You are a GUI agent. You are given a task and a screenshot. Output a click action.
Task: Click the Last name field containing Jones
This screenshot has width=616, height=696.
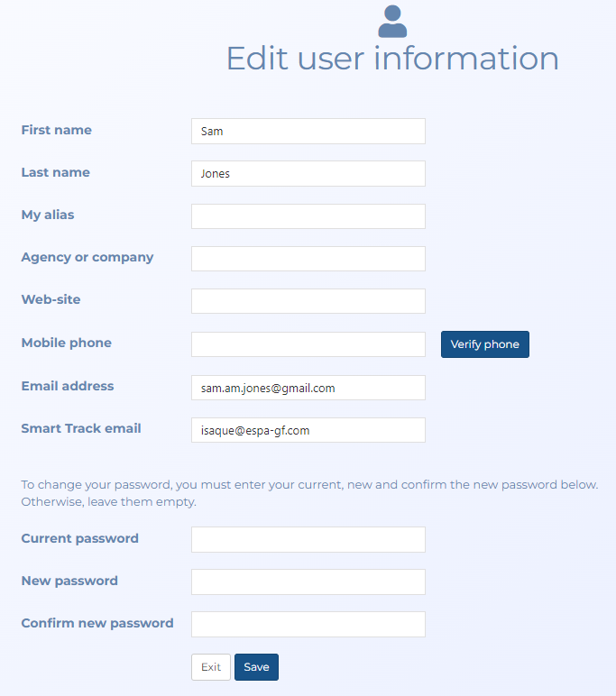pos(308,173)
